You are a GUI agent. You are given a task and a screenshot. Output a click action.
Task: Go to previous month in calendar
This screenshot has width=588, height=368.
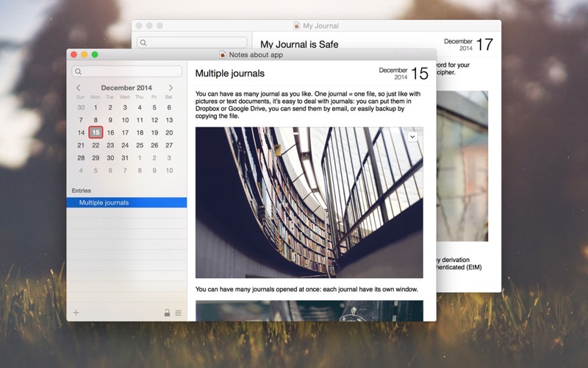click(79, 88)
